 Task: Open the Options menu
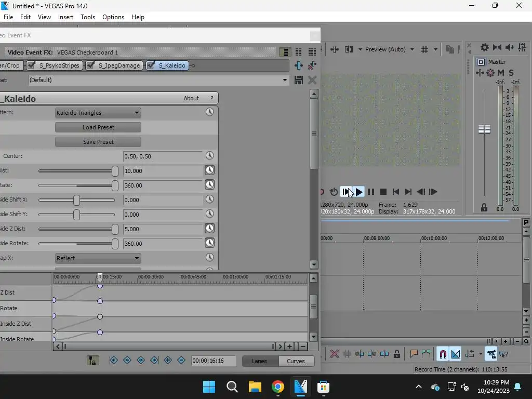pos(113,17)
